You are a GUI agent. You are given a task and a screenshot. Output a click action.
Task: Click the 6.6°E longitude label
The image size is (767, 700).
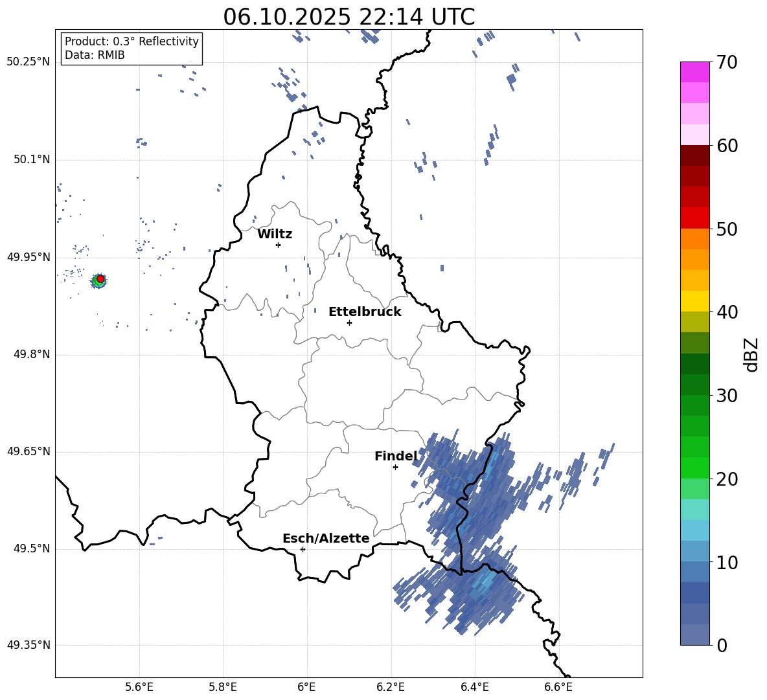click(x=558, y=687)
